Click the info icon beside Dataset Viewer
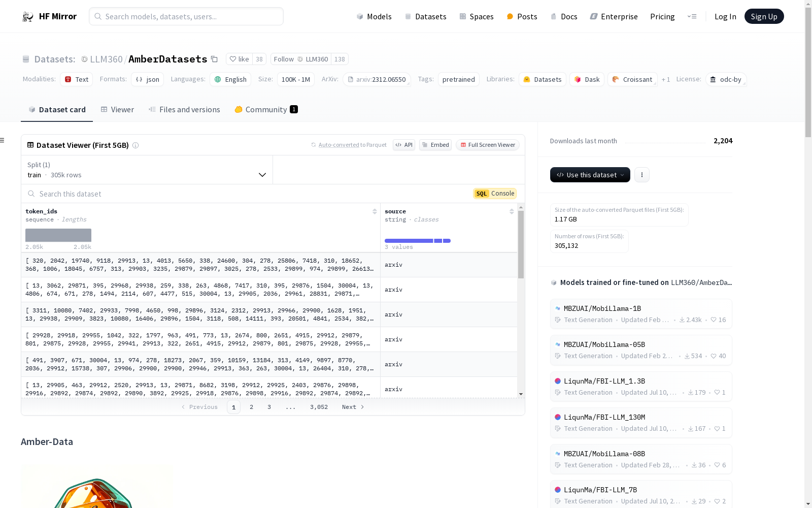Screen dimensions: 812x508 pyautogui.click(x=136, y=145)
